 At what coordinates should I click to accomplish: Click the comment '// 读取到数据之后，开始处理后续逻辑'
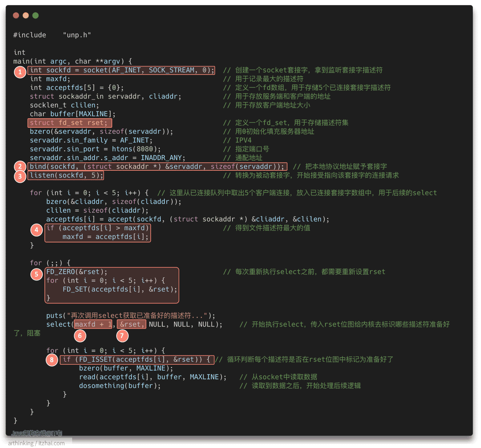point(300,386)
